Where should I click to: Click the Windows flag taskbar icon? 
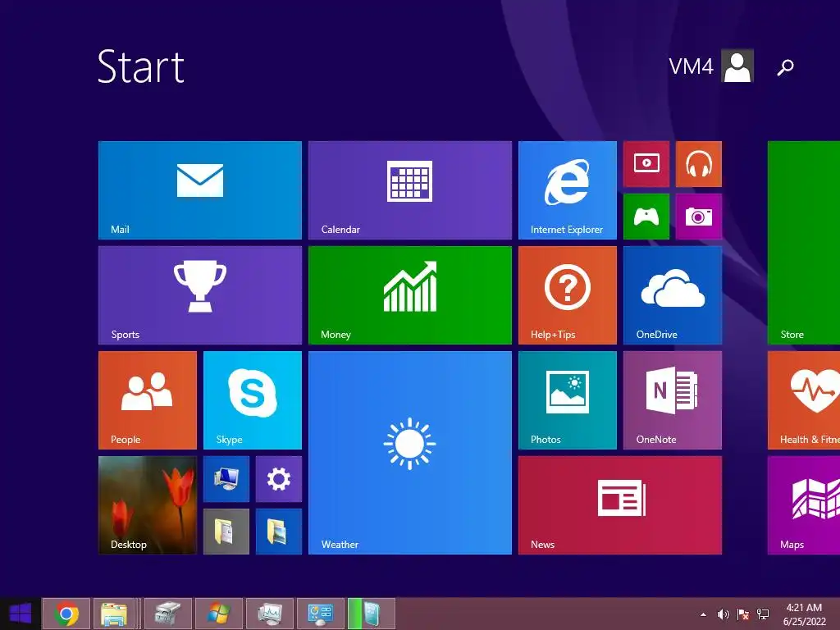[x=218, y=614]
